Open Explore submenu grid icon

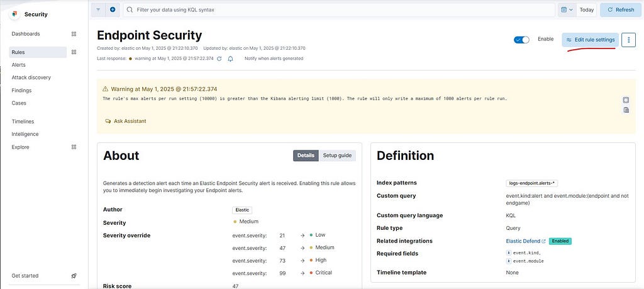pos(74,147)
